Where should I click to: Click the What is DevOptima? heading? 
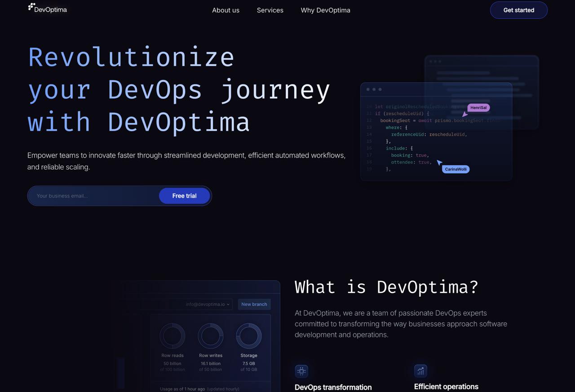[x=386, y=287]
